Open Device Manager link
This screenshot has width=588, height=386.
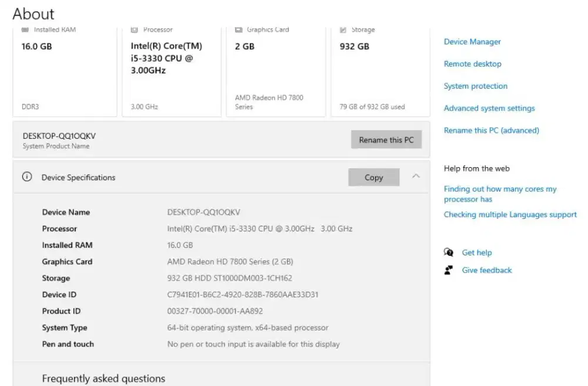(472, 42)
